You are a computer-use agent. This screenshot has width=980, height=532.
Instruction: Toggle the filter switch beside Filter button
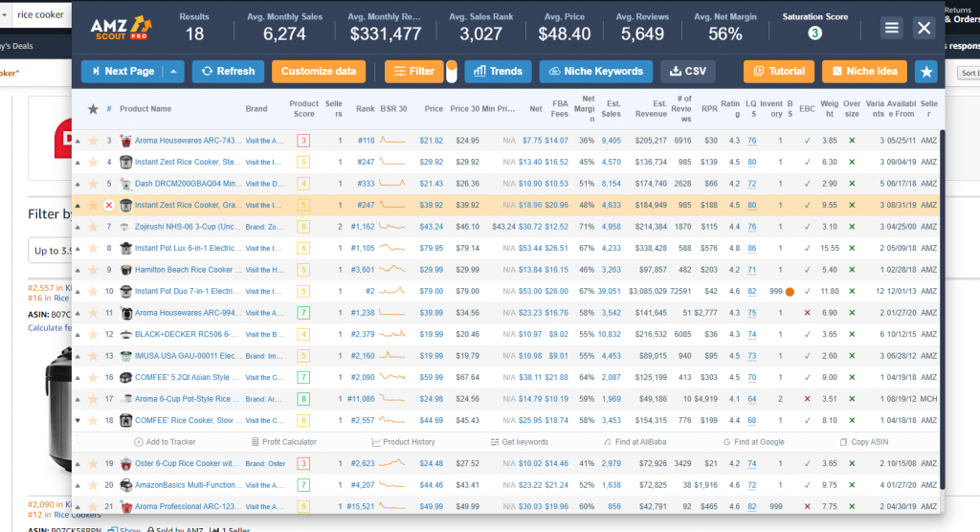pos(452,71)
